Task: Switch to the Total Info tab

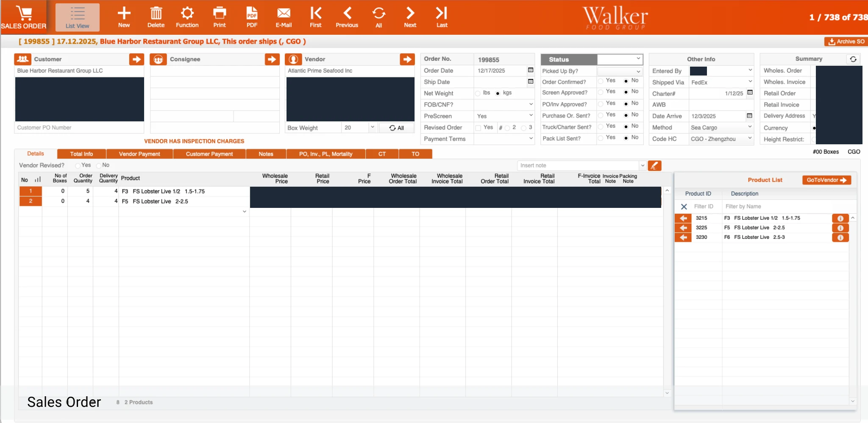Action: pyautogui.click(x=81, y=154)
